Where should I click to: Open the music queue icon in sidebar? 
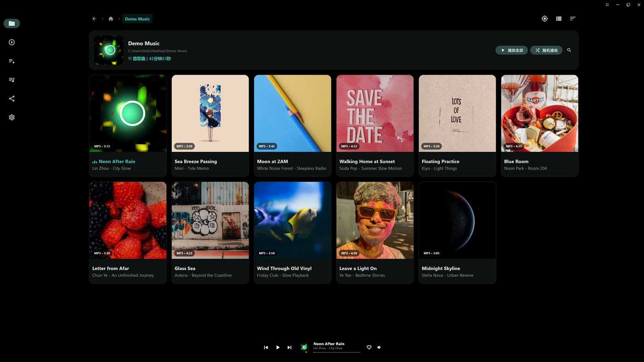coord(12,80)
